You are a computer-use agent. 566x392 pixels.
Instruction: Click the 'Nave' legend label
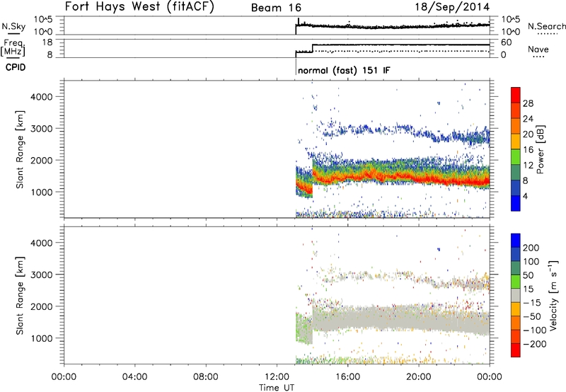538,49
